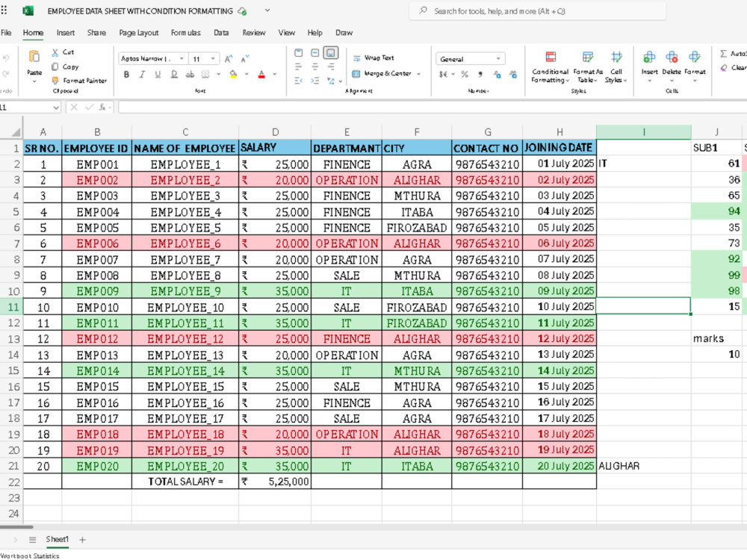The image size is (747, 560).
Task: Switch to the Insert tab
Action: 65,32
